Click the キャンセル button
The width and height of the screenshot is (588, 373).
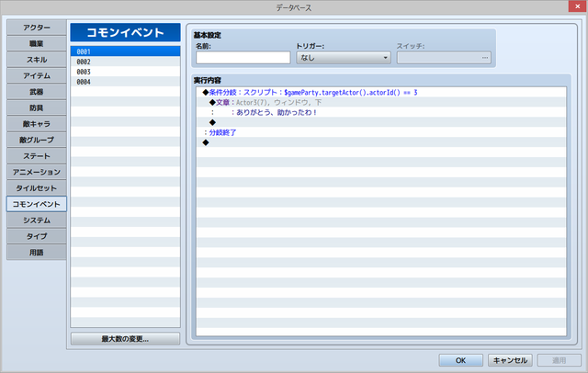coord(510,360)
